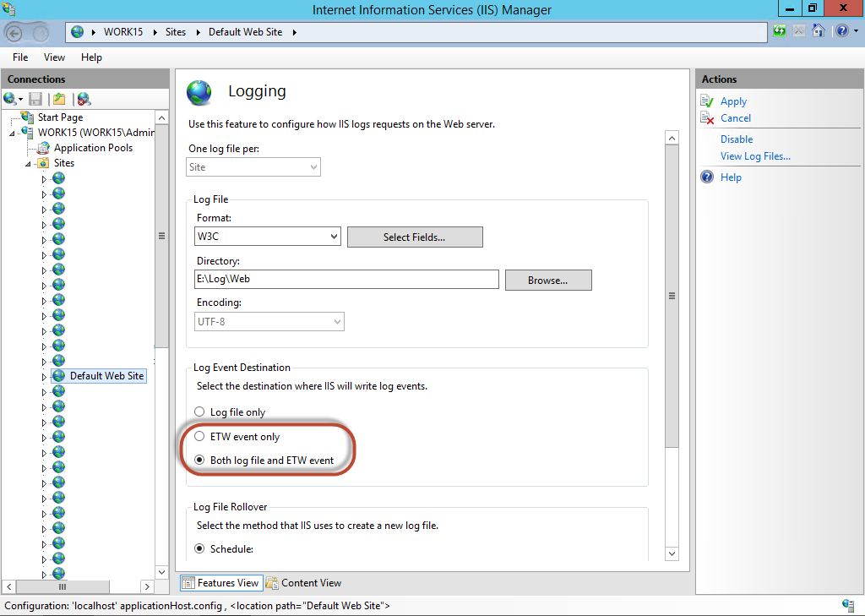Select the Log file only option
Viewport: 865px width, 616px height.
199,412
